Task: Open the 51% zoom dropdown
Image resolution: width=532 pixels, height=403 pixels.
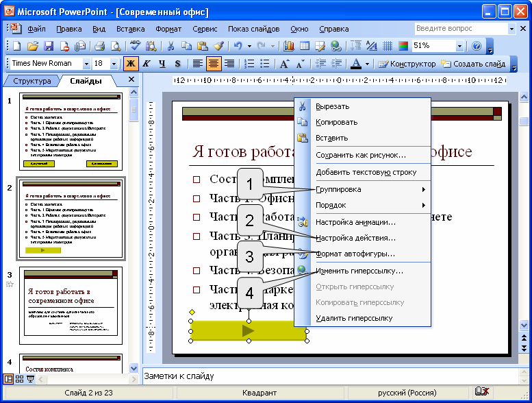Action: tap(459, 46)
